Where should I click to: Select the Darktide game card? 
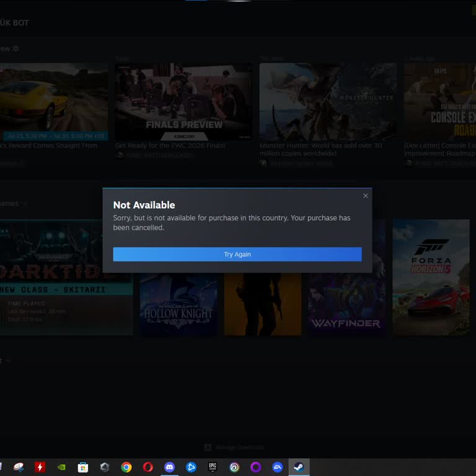click(x=66, y=277)
